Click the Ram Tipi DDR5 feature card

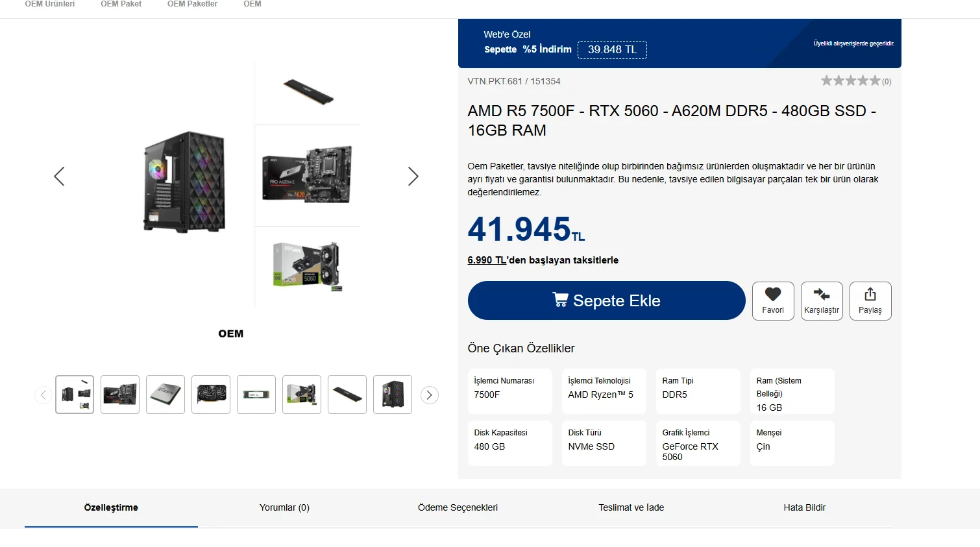coord(698,391)
